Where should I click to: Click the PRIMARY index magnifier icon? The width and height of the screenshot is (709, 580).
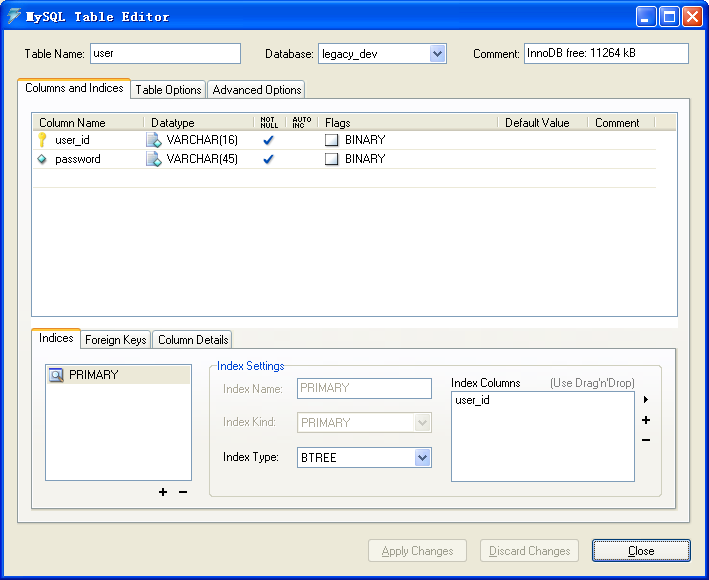tap(56, 375)
